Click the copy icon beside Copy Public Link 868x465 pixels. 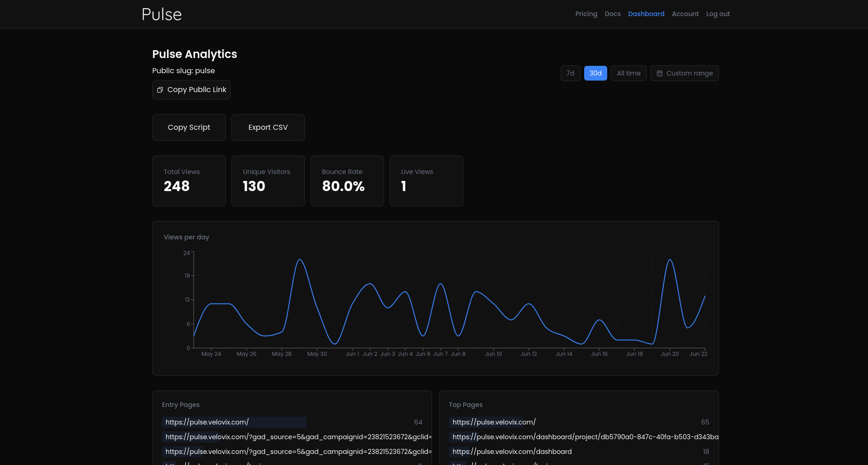coord(160,90)
